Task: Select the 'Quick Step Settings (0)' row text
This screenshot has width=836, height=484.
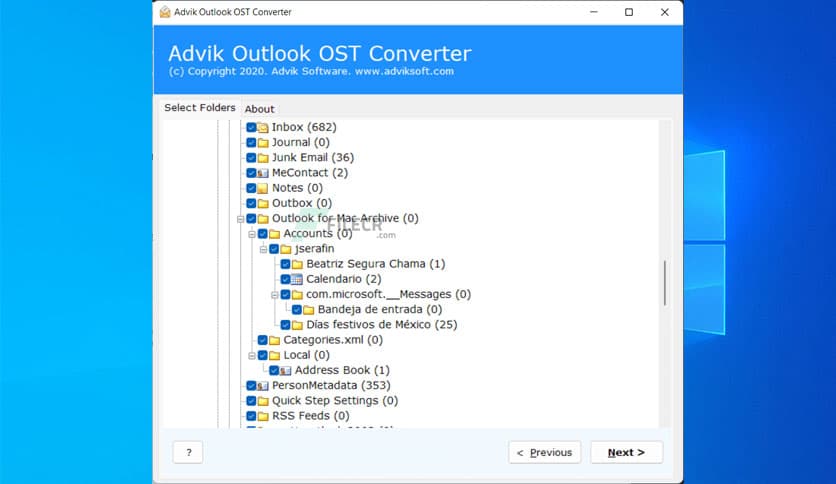Action: tap(335, 401)
